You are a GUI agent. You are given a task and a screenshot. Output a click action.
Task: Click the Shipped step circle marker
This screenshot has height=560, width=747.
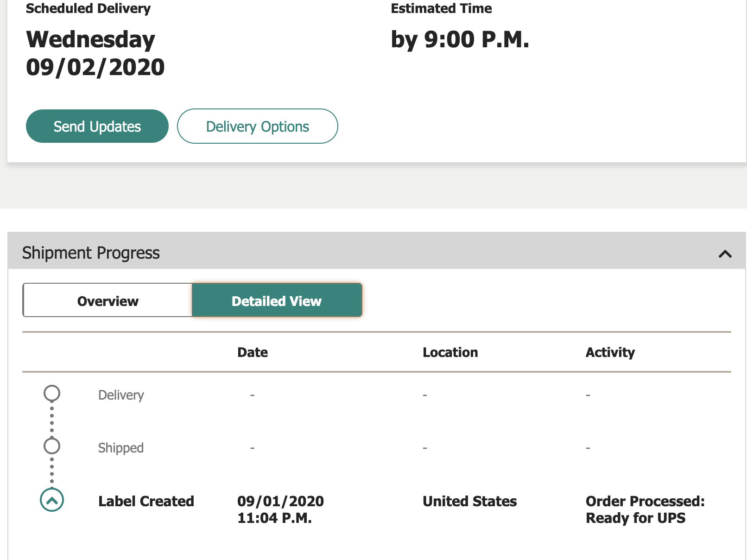click(52, 446)
